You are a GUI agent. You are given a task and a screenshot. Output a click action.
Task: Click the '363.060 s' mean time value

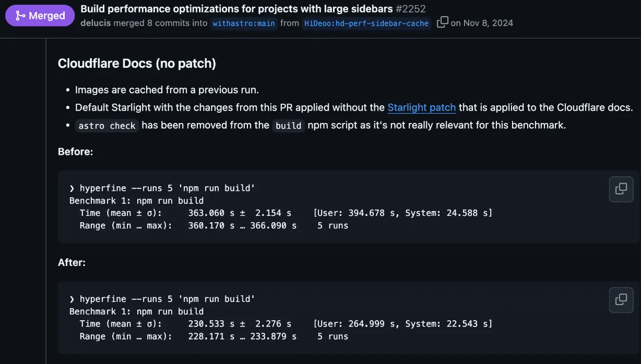coord(212,213)
